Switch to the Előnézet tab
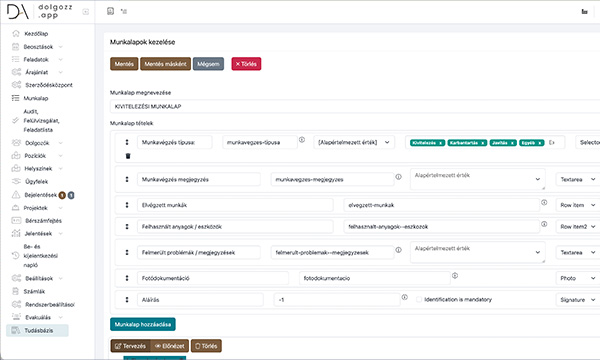 (170, 346)
